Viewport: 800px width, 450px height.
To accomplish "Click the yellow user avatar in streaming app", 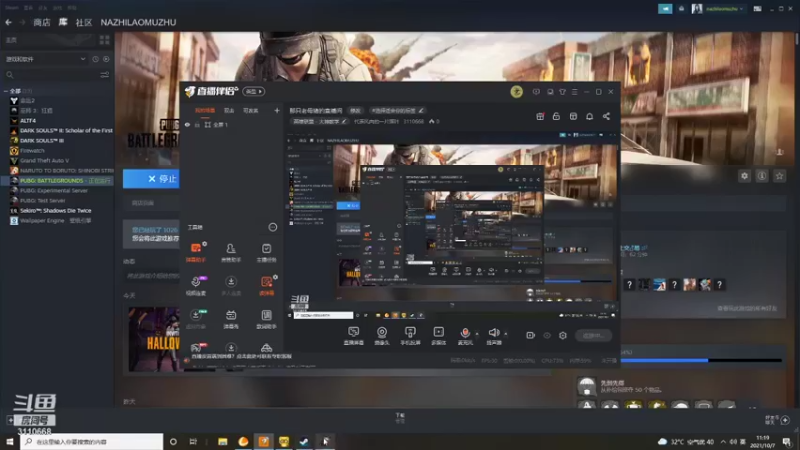I will pos(516,91).
